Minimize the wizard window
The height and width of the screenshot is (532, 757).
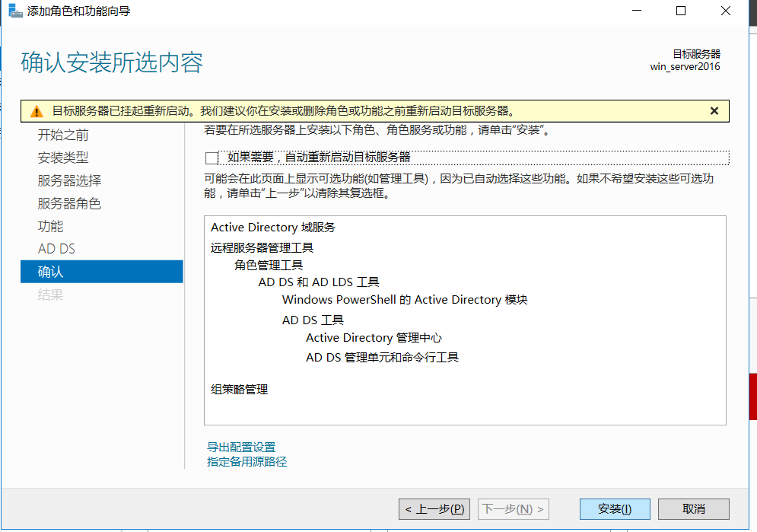(637, 11)
